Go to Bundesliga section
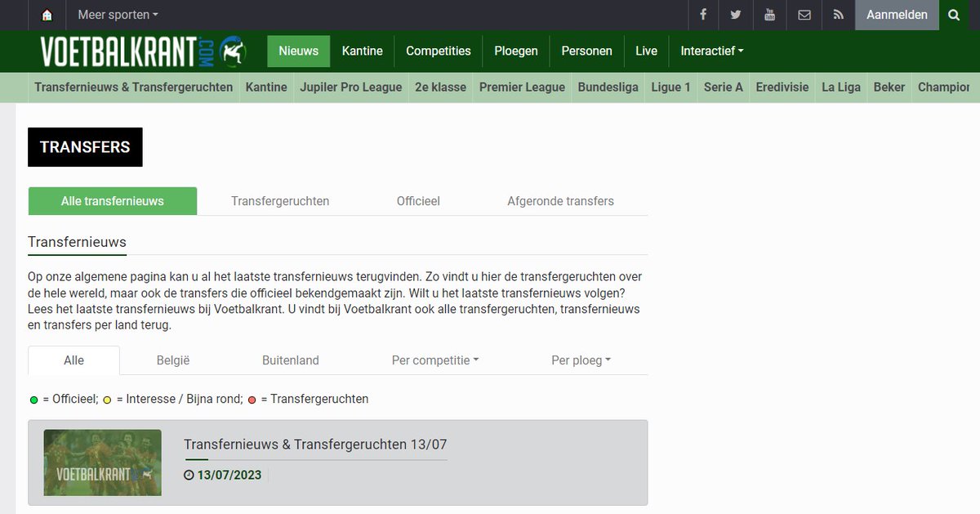The width and height of the screenshot is (980, 514). coord(608,87)
